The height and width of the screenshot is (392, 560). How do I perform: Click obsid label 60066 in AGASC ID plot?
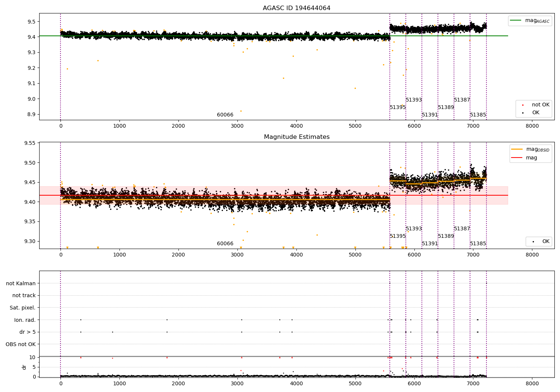[x=225, y=115]
